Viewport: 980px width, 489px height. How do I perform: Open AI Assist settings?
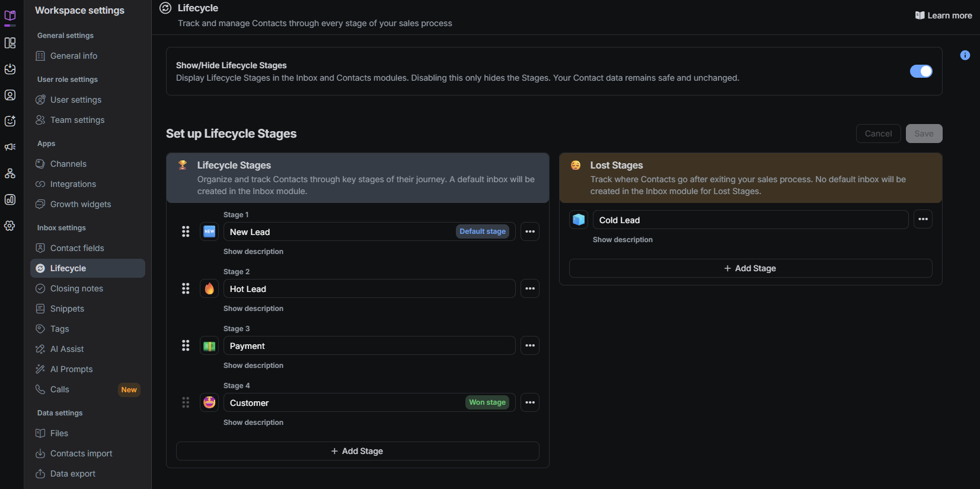pyautogui.click(x=88, y=349)
